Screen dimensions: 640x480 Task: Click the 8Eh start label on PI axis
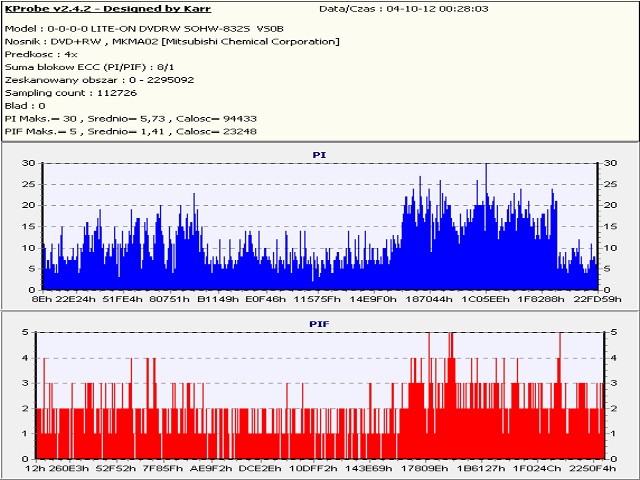[42, 299]
